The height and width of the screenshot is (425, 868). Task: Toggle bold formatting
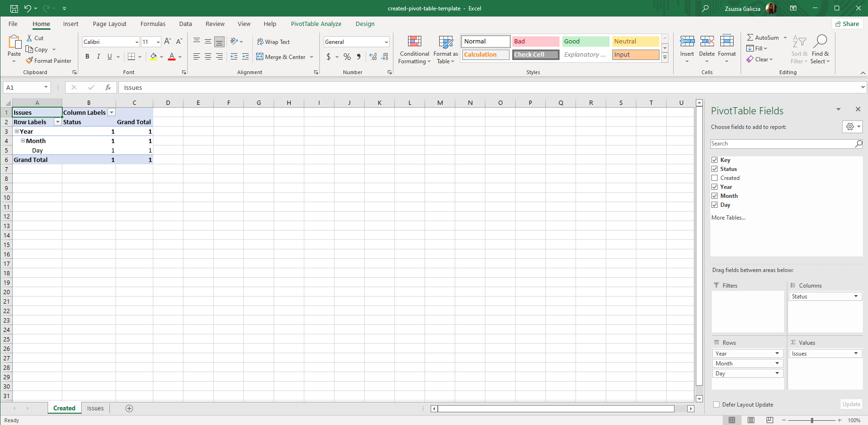[x=87, y=57]
